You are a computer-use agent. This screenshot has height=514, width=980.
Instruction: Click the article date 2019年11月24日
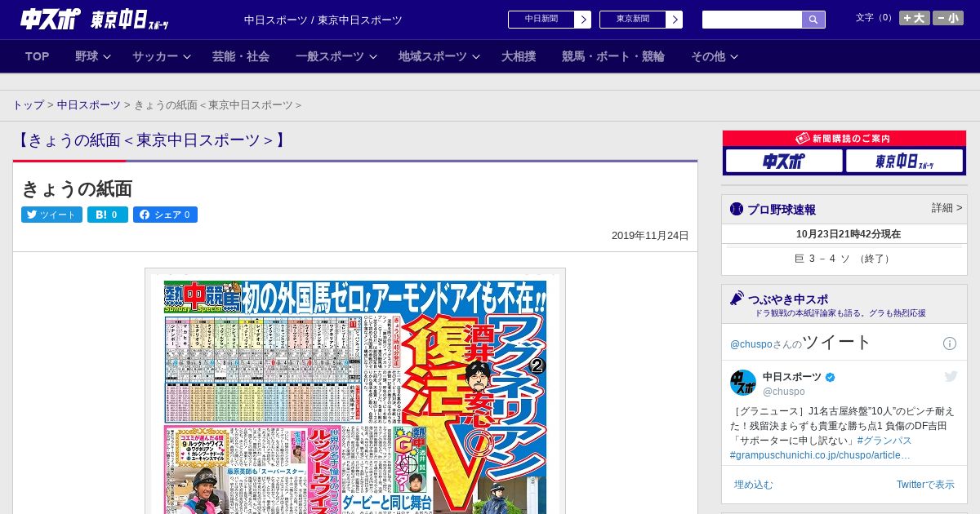click(650, 235)
